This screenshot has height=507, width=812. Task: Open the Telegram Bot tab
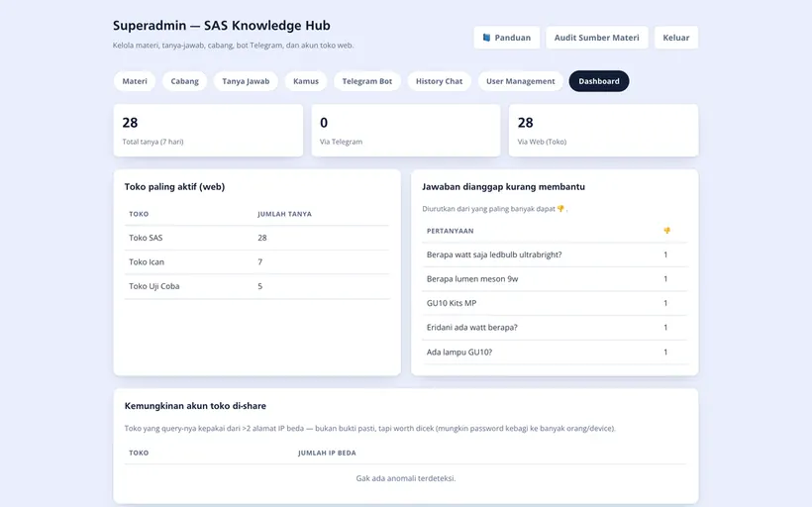coord(367,81)
